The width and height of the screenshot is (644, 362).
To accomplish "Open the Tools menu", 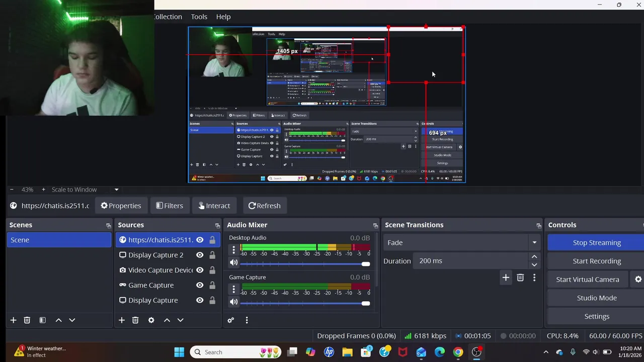I will (199, 17).
